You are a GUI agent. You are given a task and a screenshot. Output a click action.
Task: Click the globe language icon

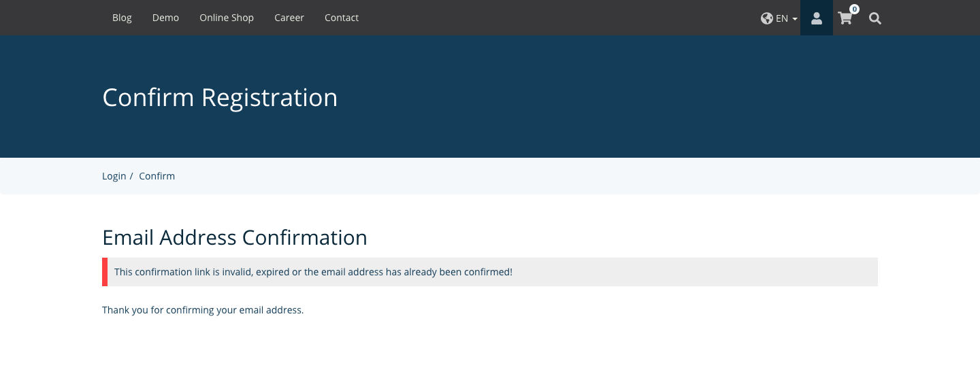[x=767, y=18]
